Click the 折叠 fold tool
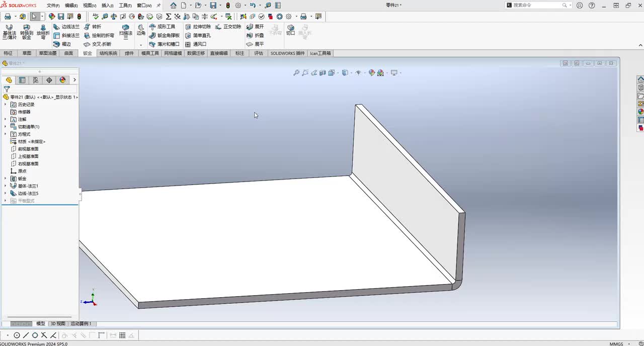This screenshot has width=644, height=346. tap(255, 36)
